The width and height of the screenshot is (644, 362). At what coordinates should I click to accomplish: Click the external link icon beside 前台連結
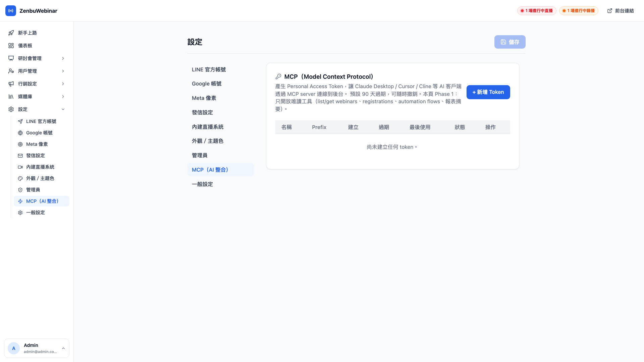coord(610,11)
